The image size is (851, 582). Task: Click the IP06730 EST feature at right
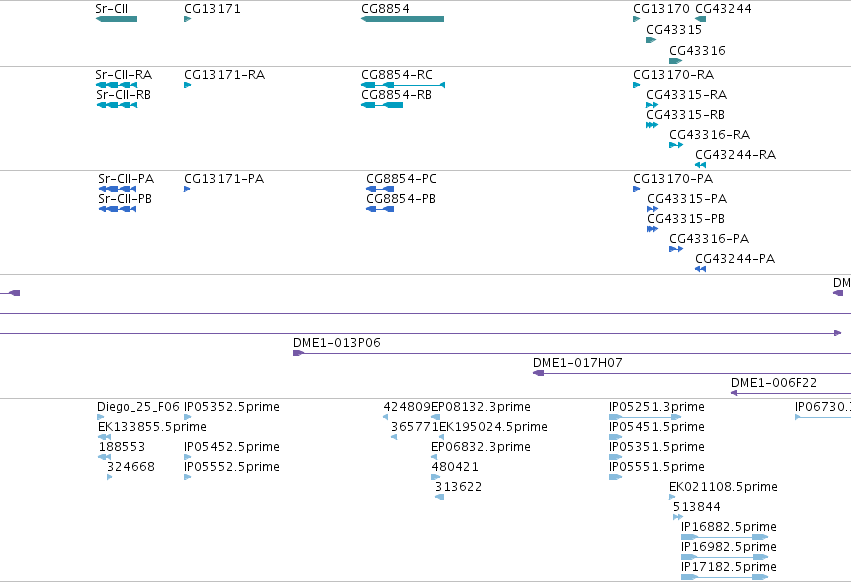(823, 417)
